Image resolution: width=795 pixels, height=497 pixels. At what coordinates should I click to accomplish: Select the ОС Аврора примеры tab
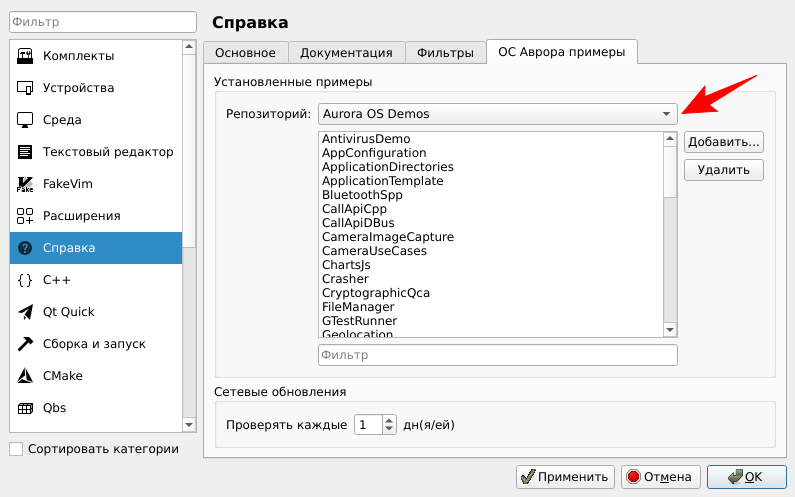coord(562,52)
